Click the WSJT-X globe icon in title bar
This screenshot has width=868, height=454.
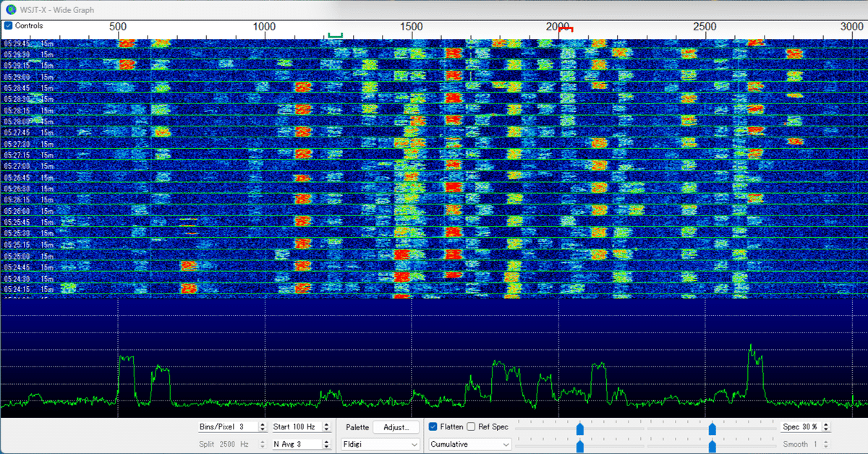[11, 10]
